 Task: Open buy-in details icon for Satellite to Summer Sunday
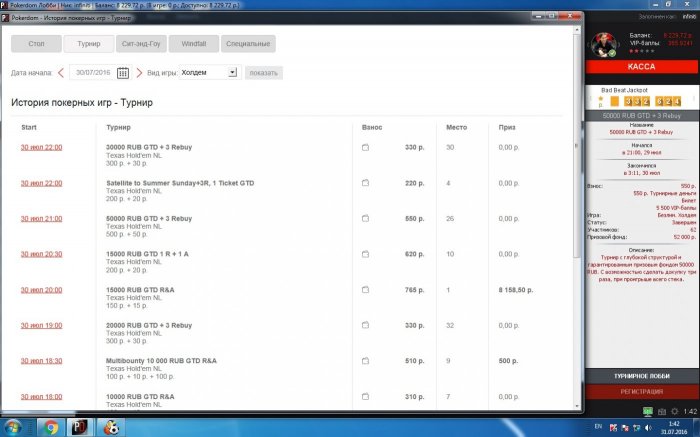365,183
